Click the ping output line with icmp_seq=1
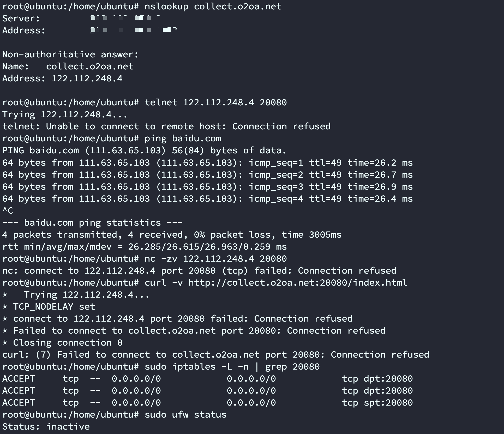The width and height of the screenshot is (504, 434). point(207,162)
